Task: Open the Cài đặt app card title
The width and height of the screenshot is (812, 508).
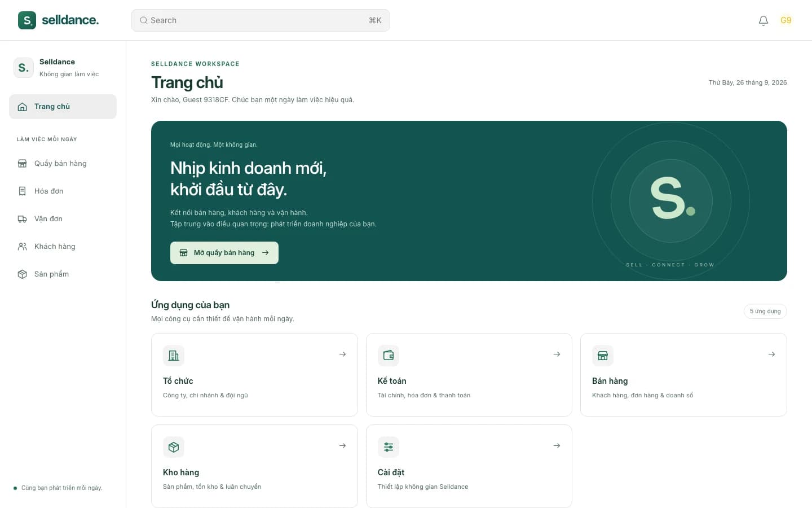Action: [391, 472]
